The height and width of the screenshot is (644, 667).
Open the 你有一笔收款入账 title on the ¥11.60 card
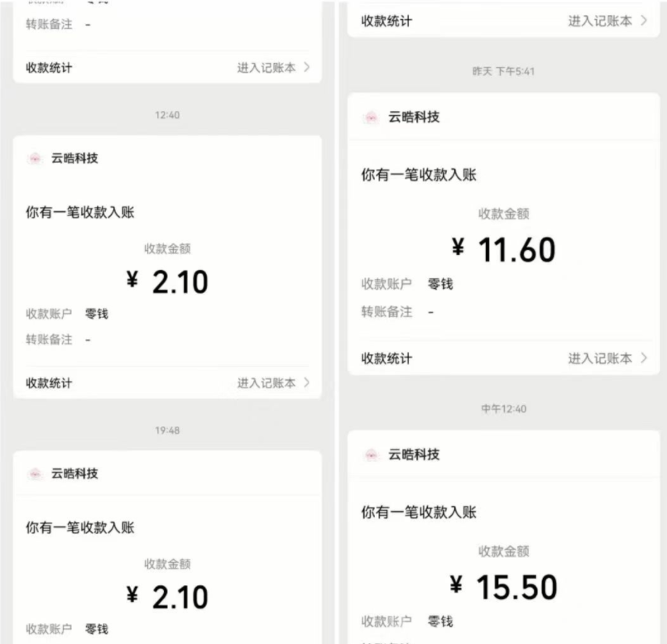click(x=419, y=175)
